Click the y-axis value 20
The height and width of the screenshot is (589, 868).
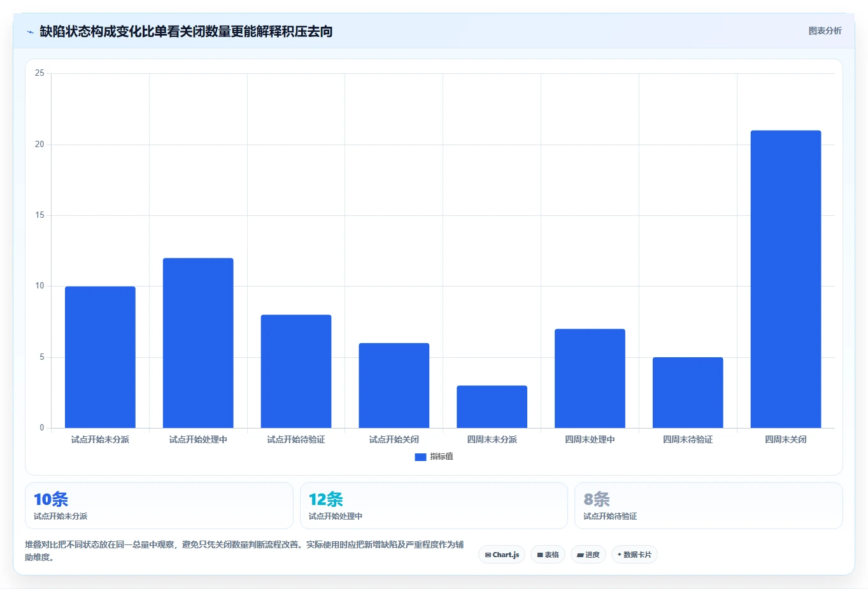click(39, 145)
